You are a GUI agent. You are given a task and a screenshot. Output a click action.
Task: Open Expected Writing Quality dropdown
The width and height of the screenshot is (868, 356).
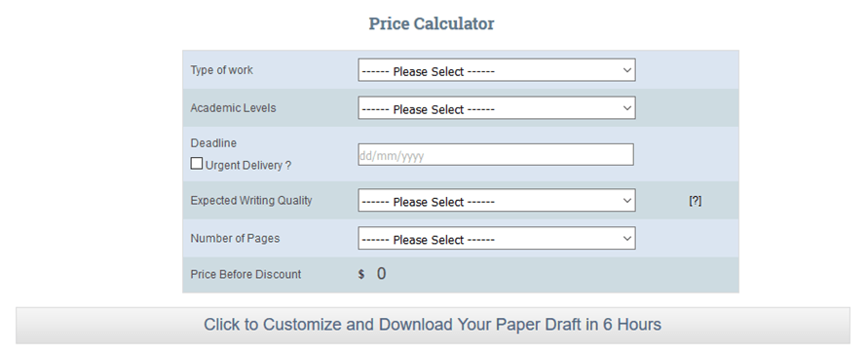(x=497, y=201)
